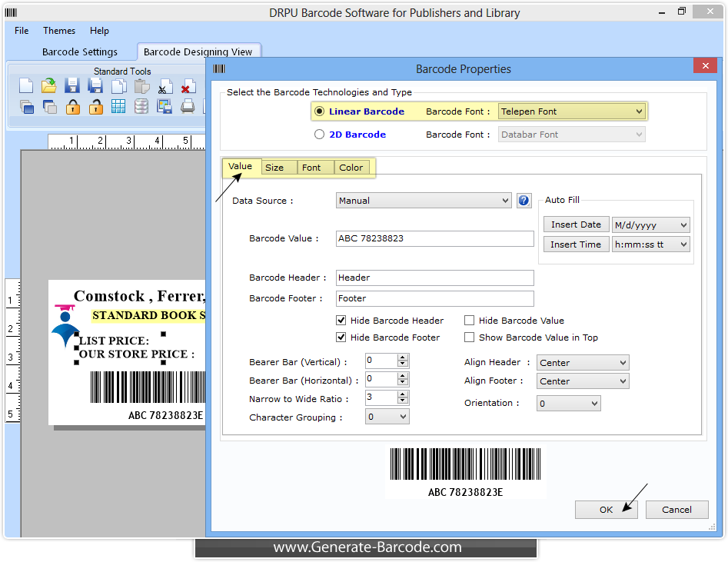Image resolution: width=728 pixels, height=562 pixels.
Task: Open an existing file from toolbar
Action: [49, 86]
